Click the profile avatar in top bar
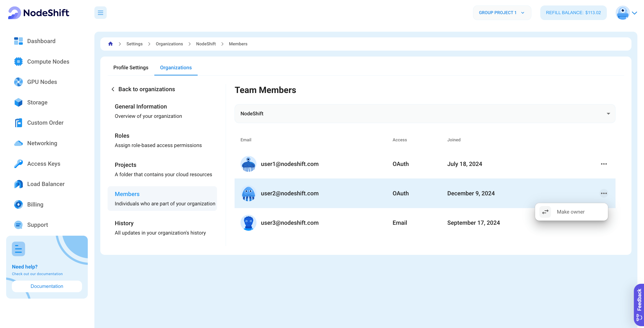Viewport: 644px width, 328px height. (623, 13)
